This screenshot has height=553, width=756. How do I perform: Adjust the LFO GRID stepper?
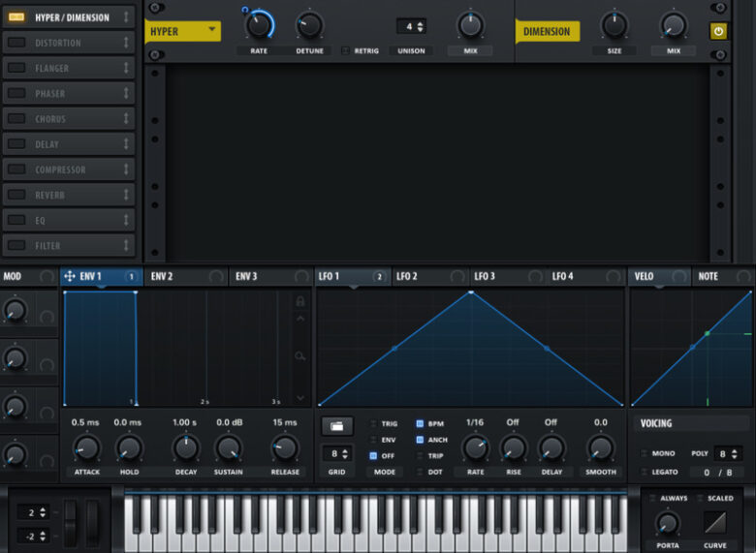[x=337, y=453]
